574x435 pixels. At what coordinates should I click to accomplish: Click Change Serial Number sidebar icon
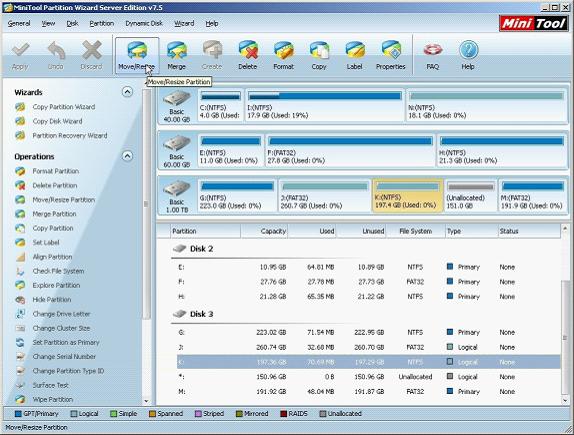(x=20, y=357)
